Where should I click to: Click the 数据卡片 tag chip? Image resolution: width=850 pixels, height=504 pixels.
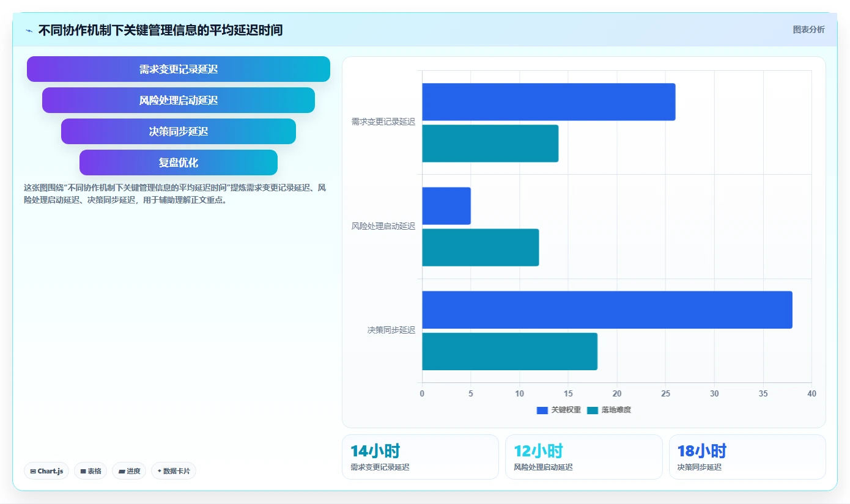pos(174,471)
